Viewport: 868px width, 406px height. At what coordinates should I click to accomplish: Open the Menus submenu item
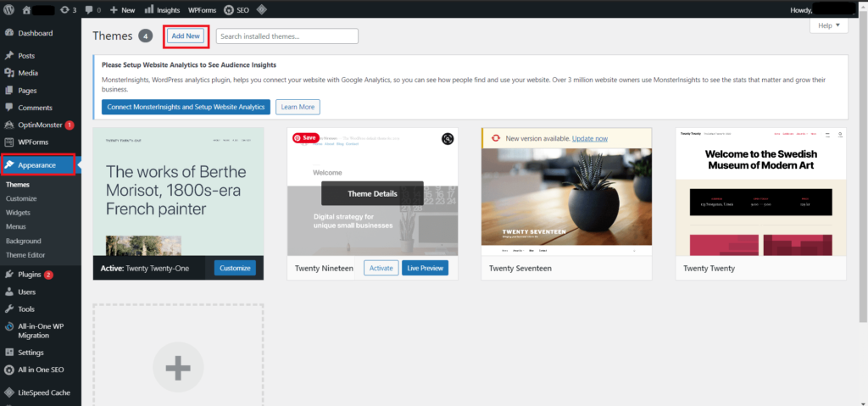click(16, 226)
